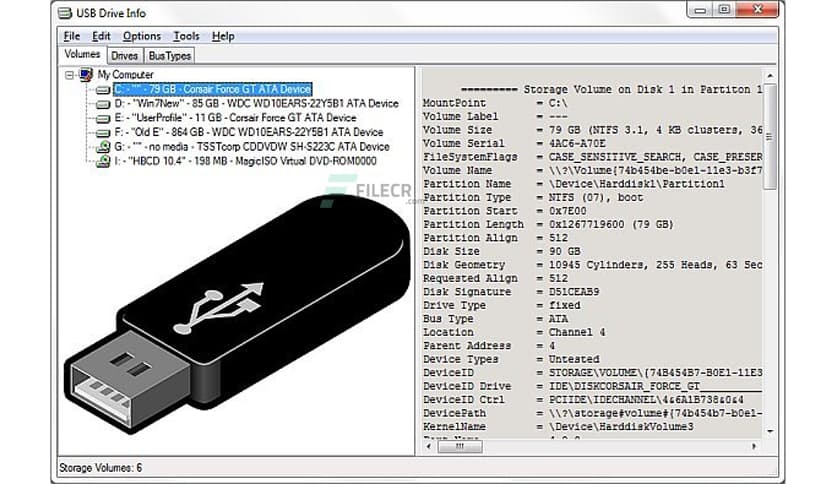Click the Volume Serial value 4AC6-A70E

[577, 143]
